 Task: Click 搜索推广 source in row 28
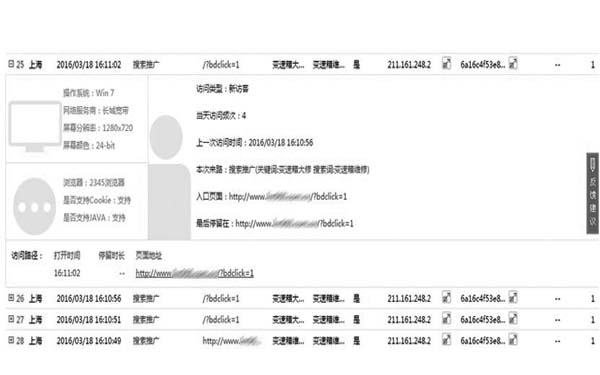(x=146, y=341)
